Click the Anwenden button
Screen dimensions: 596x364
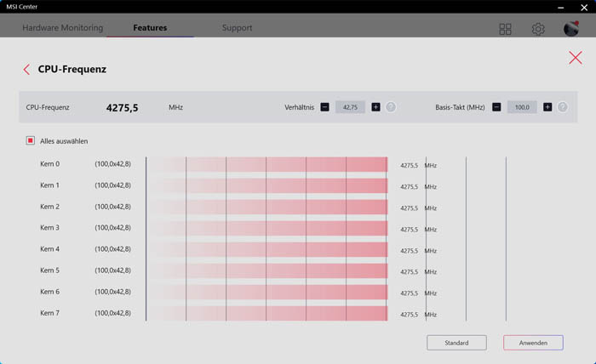pos(533,343)
